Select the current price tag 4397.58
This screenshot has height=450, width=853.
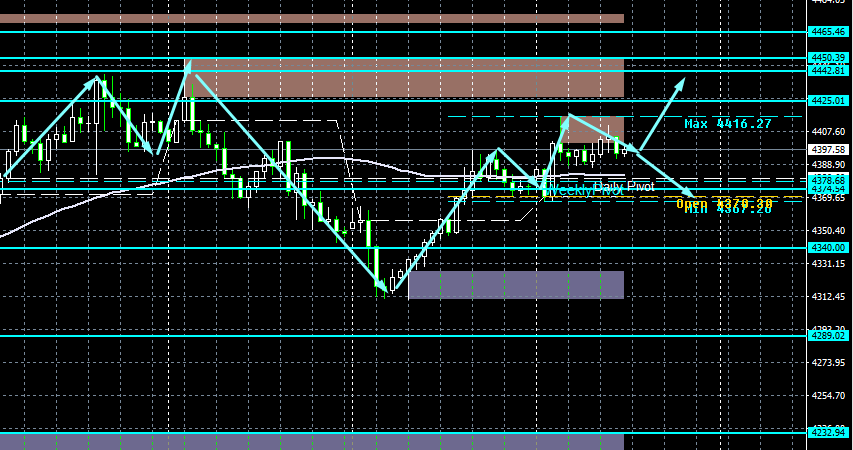click(x=830, y=149)
